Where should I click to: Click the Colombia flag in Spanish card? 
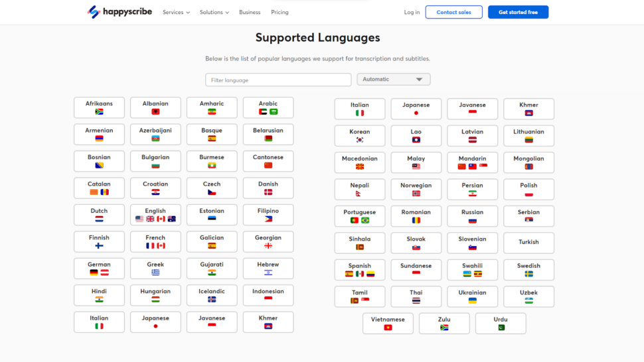370,274
